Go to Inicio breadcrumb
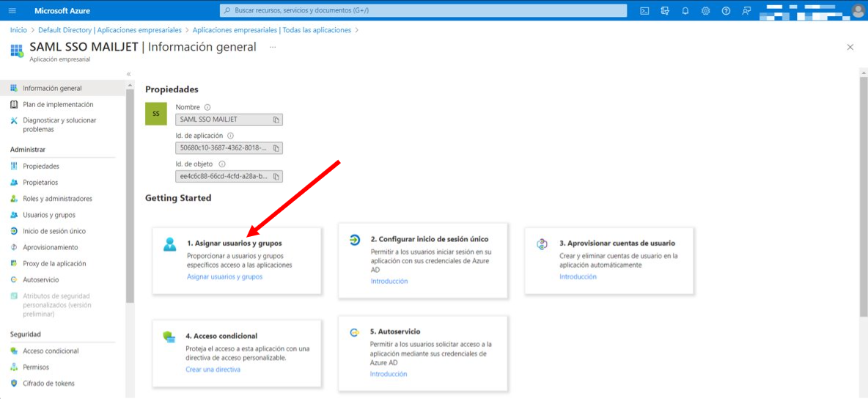This screenshot has height=399, width=868. click(x=18, y=30)
